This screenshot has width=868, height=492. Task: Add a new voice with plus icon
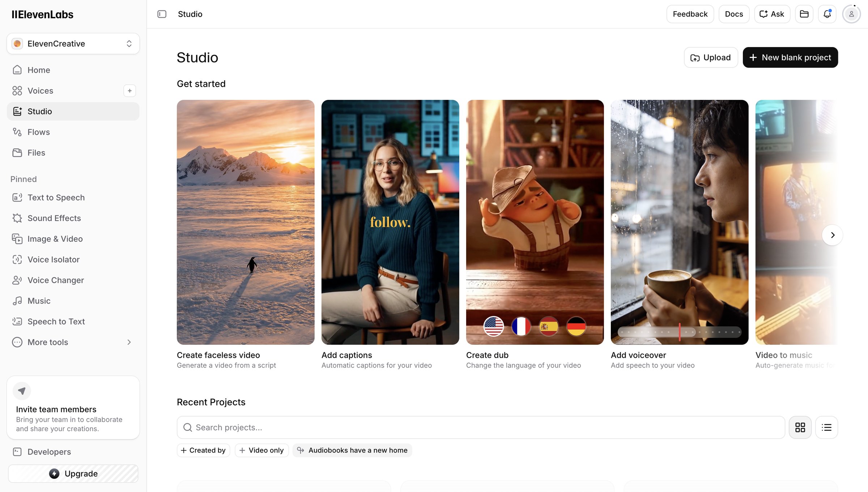pos(129,91)
